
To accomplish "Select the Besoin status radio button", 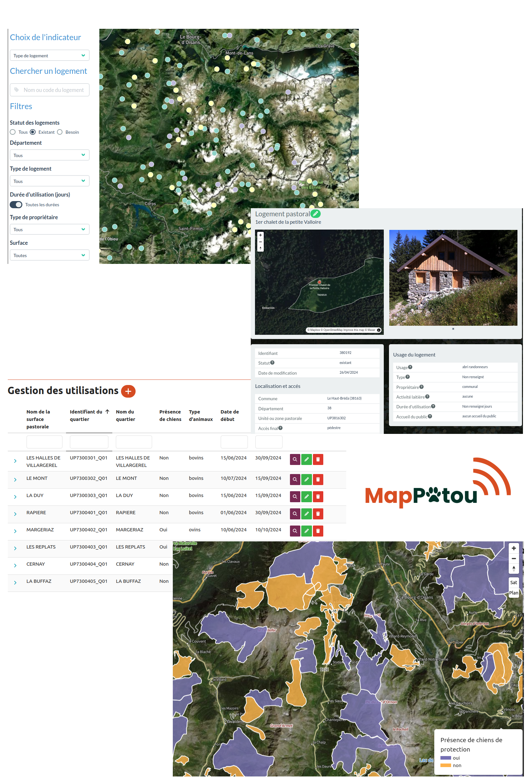I will (x=60, y=132).
